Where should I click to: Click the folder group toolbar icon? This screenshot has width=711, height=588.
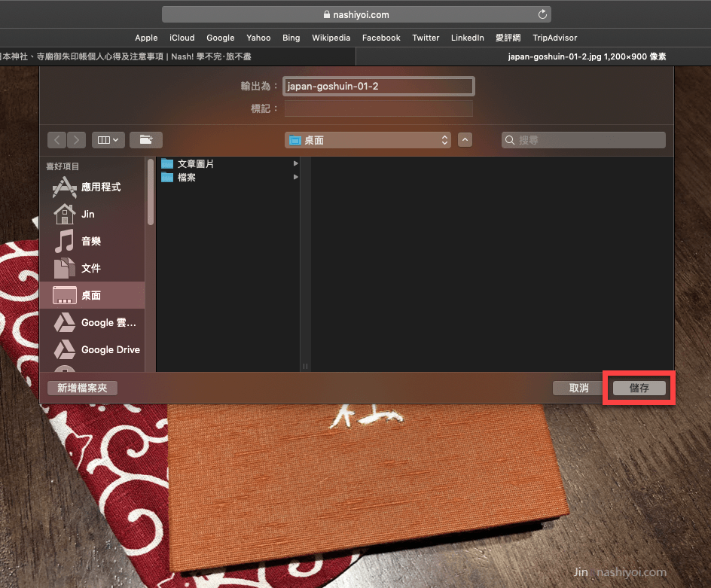146,140
